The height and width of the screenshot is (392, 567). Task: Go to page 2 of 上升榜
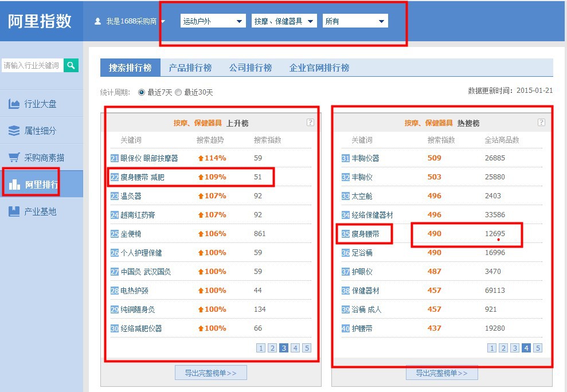[x=272, y=348]
